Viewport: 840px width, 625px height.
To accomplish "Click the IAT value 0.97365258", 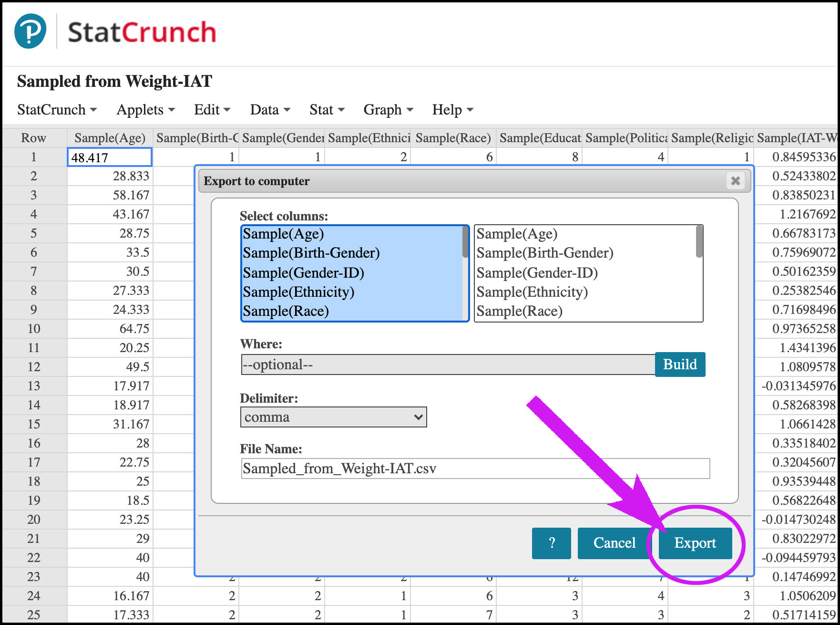I will 796,329.
